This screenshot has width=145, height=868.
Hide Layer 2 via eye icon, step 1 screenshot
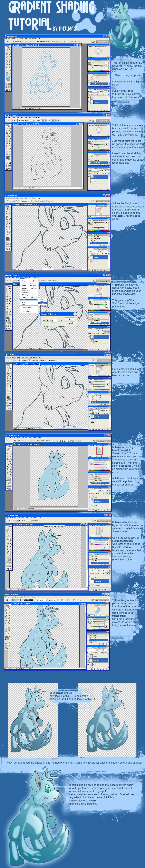(x=89, y=102)
